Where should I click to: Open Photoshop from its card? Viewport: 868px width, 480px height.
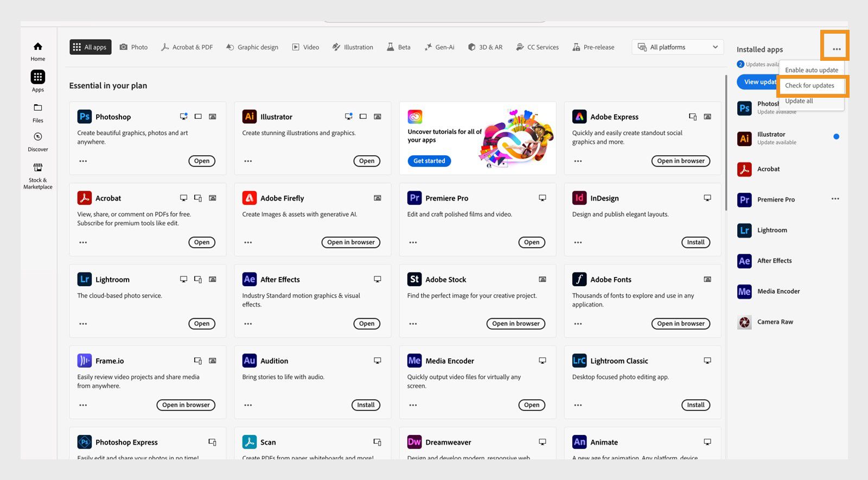[x=202, y=161]
